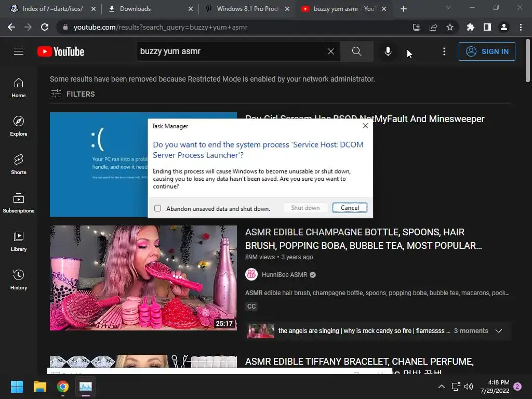Open Library in the sidebar

[19, 241]
